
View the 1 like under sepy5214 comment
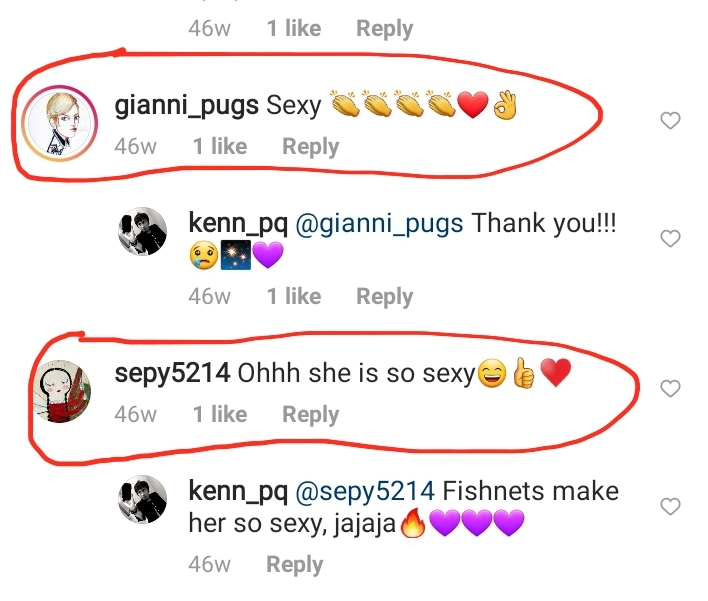point(220,414)
